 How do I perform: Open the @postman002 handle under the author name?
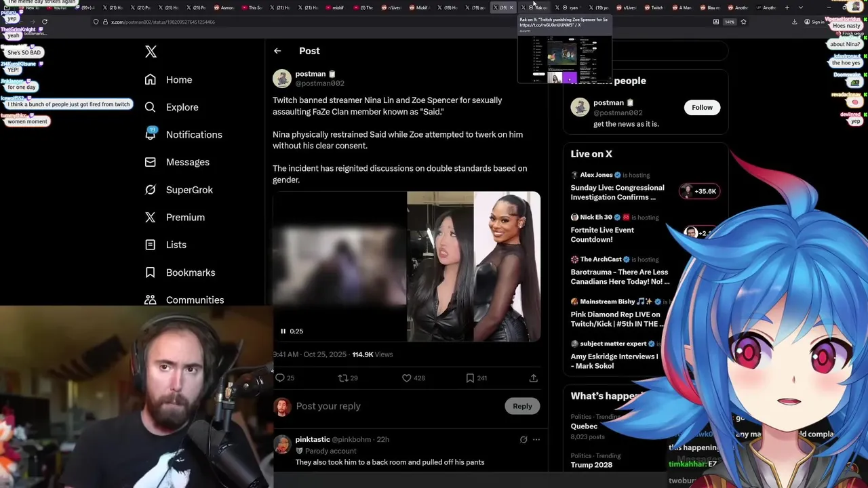point(319,83)
